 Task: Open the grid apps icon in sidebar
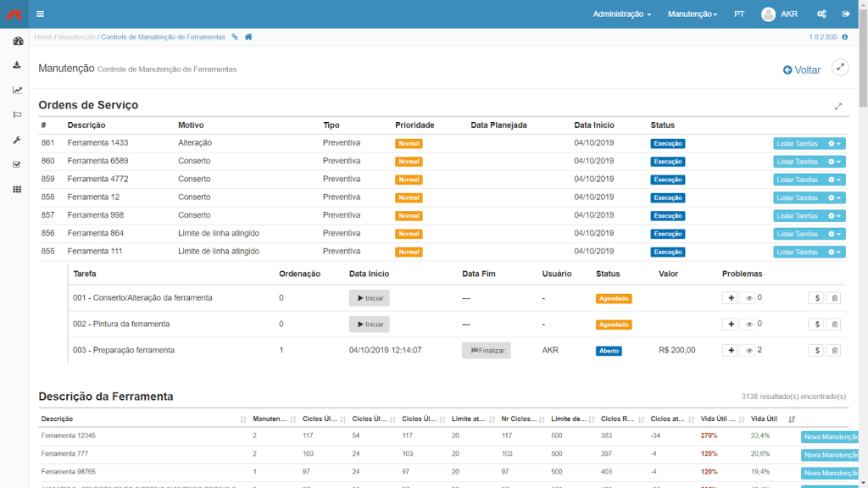click(x=17, y=189)
